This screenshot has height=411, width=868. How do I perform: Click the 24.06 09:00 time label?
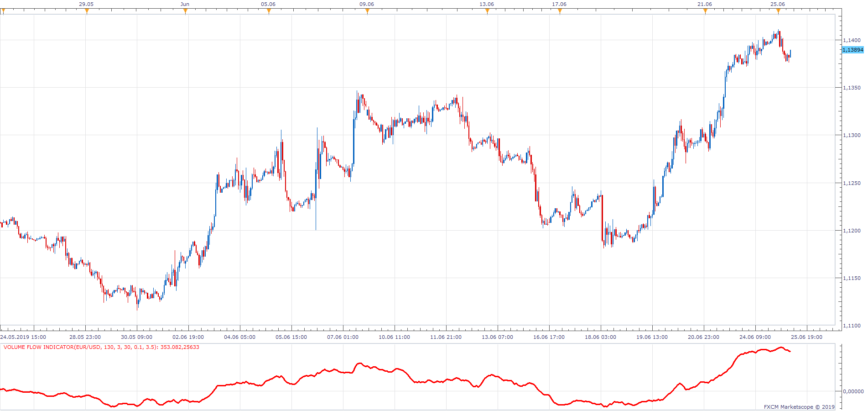pyautogui.click(x=755, y=337)
